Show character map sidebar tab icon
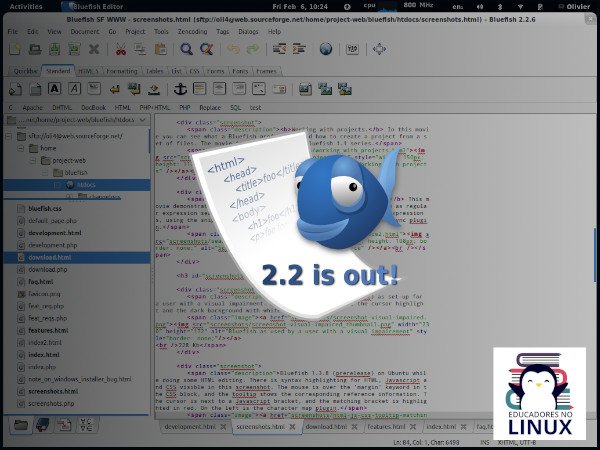This screenshot has width=600, height=450. (x=86, y=425)
